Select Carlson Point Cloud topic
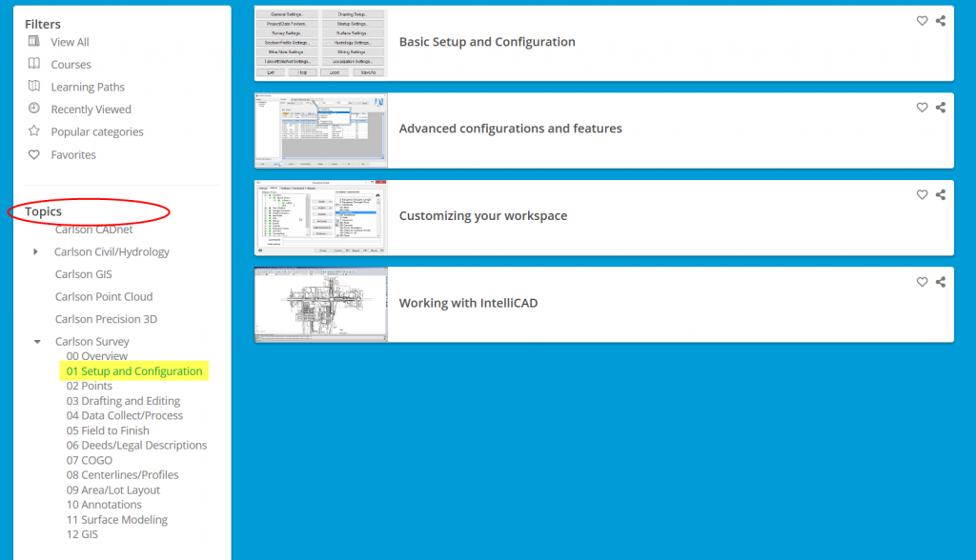The height and width of the screenshot is (560, 976). click(x=104, y=297)
